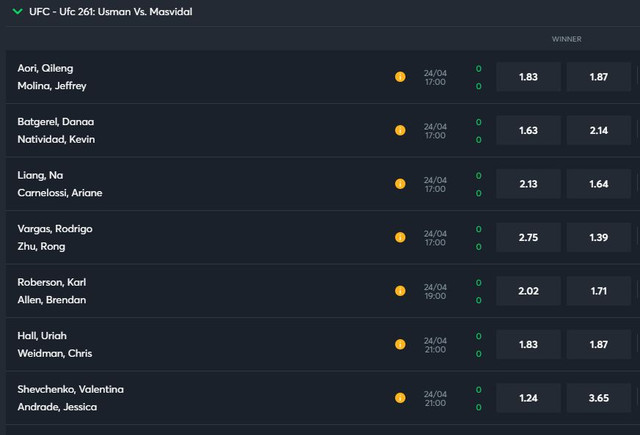Open info icon for Vargas vs Zhu
The image size is (640, 435).
coord(400,237)
